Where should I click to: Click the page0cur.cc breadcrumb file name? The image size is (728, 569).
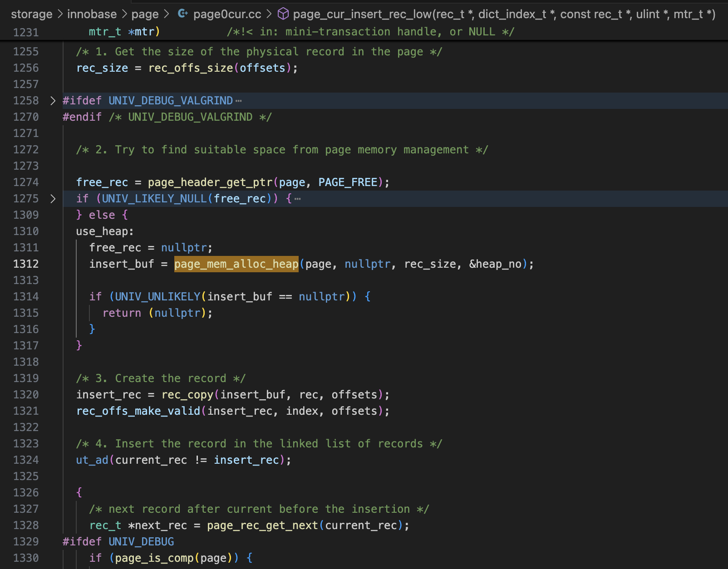pos(227,15)
